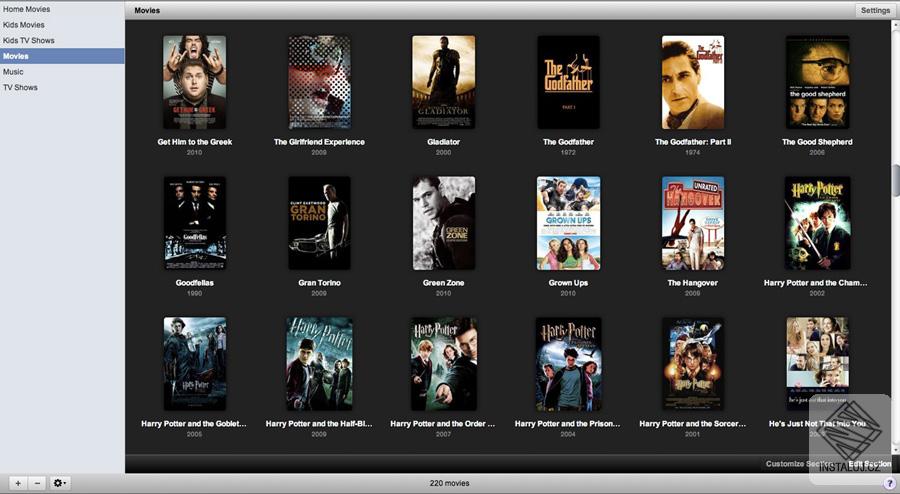Click the 'Gran Torino' title text
The height and width of the screenshot is (494, 900).
coord(319,283)
